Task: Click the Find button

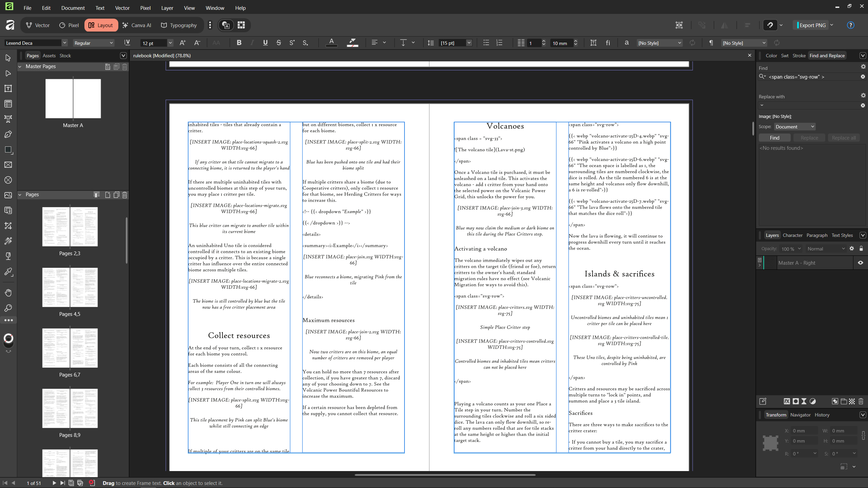Action: pos(774,138)
